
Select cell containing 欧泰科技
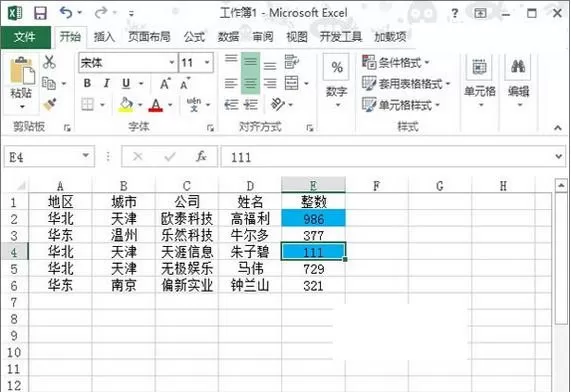pos(187,219)
